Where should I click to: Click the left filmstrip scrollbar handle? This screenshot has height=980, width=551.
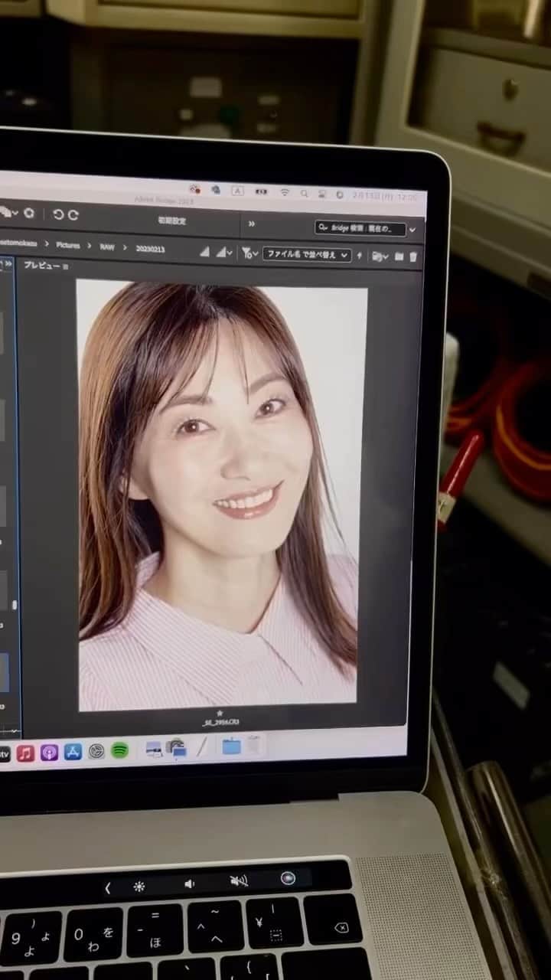pos(15,605)
